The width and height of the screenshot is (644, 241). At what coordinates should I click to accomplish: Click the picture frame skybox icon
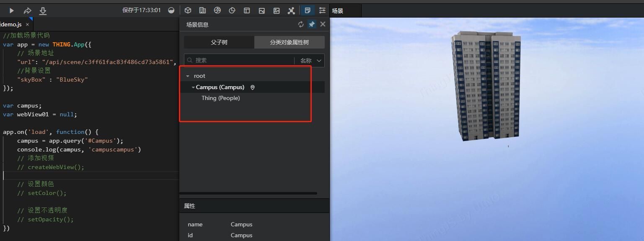click(277, 10)
